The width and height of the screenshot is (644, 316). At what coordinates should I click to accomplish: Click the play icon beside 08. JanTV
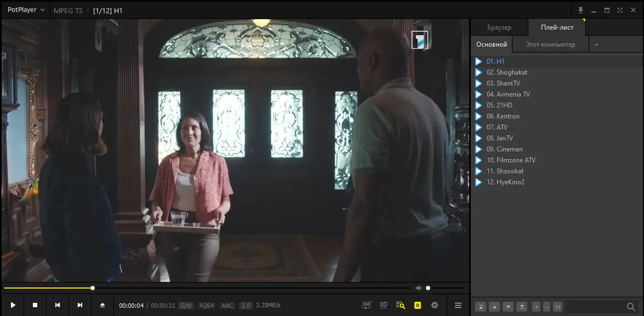tap(478, 138)
